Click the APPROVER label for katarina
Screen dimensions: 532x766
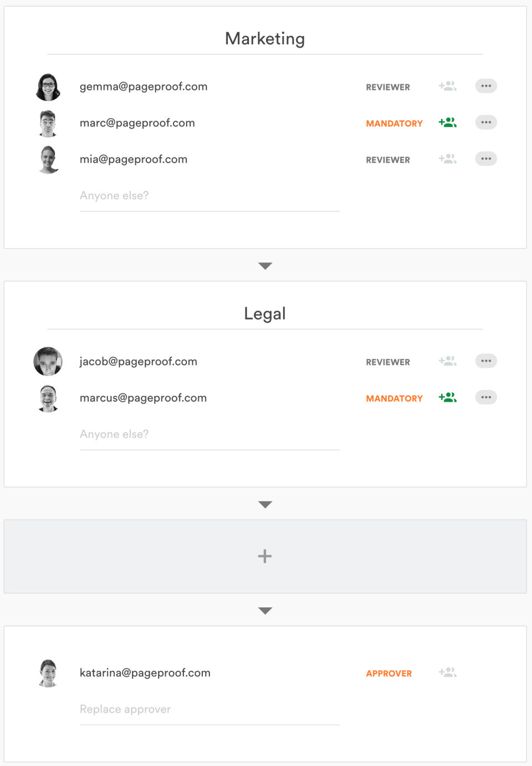388,673
